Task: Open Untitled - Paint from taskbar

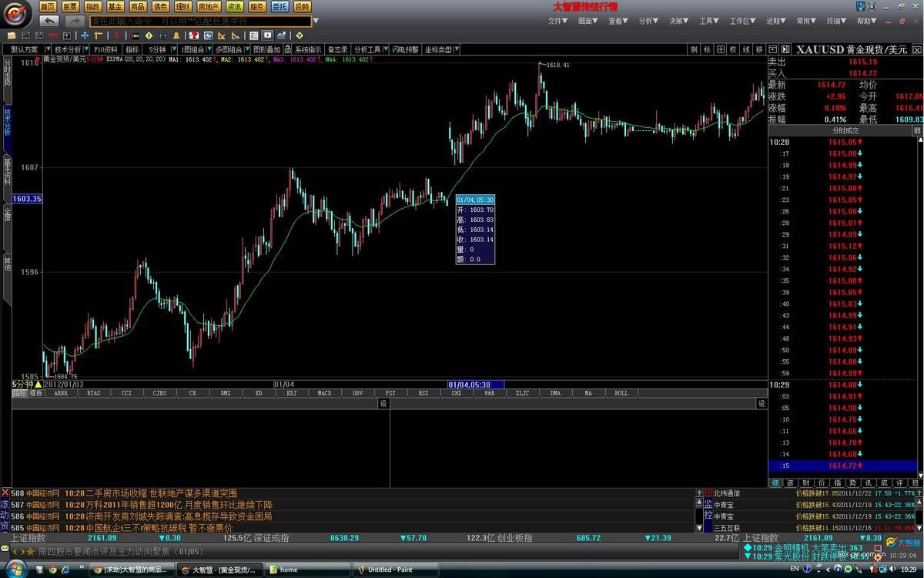Action: click(390, 570)
